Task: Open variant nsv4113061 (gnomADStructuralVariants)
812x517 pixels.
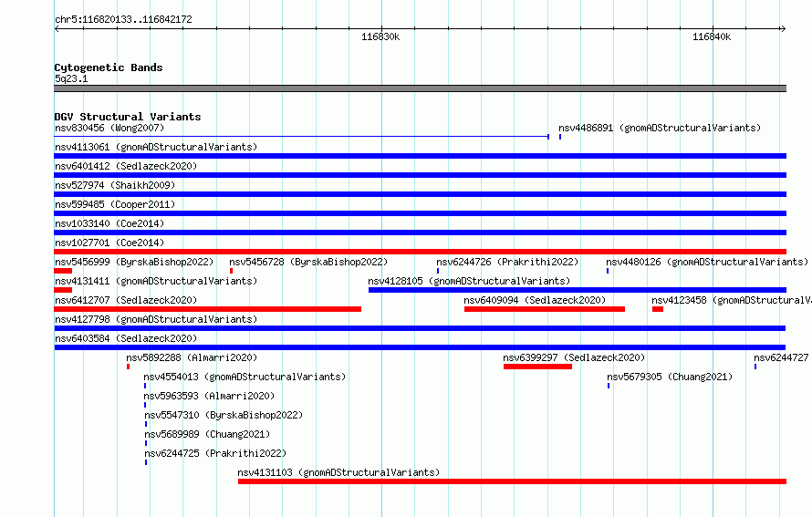Action: tap(156, 147)
